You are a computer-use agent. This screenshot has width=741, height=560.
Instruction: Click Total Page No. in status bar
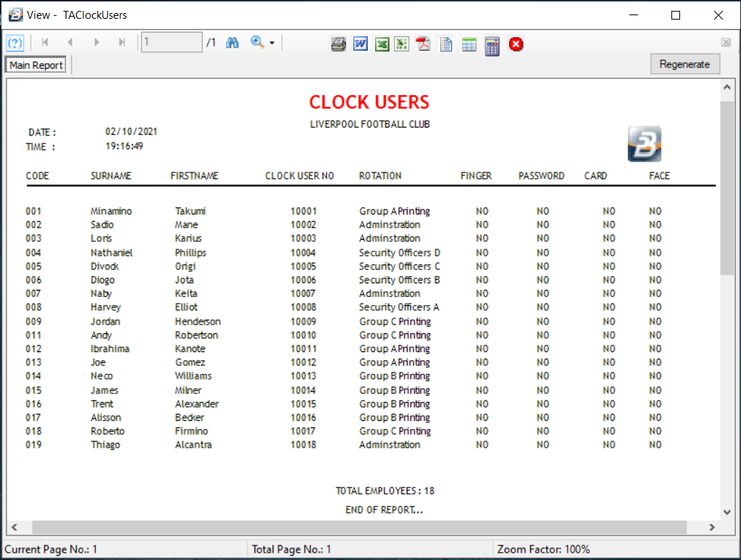point(291,550)
